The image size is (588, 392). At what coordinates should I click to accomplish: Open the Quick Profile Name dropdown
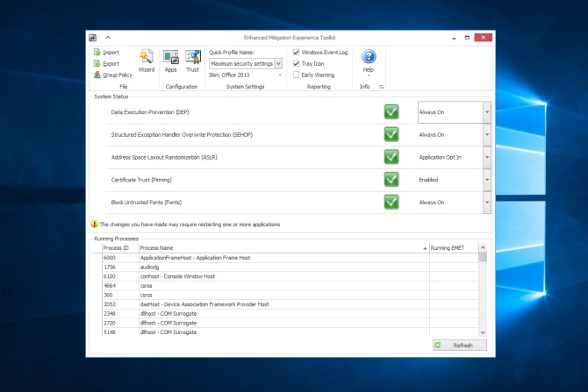tap(278, 64)
